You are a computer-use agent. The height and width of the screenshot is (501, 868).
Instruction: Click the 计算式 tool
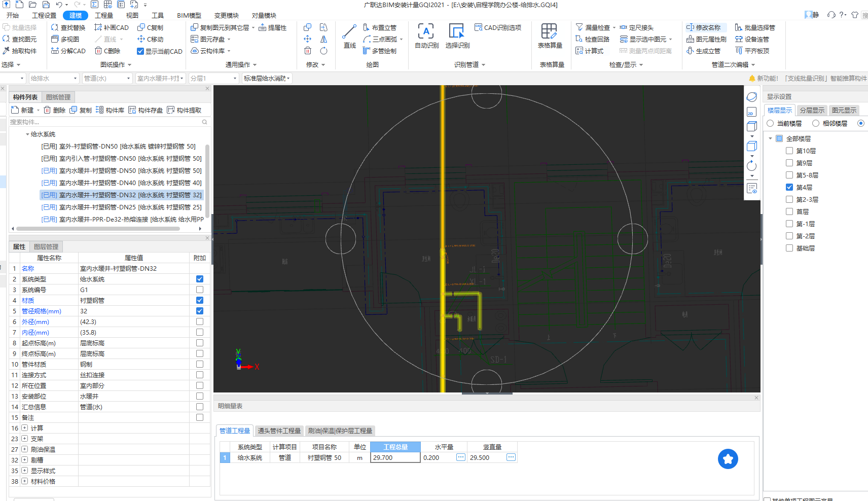pyautogui.click(x=590, y=51)
